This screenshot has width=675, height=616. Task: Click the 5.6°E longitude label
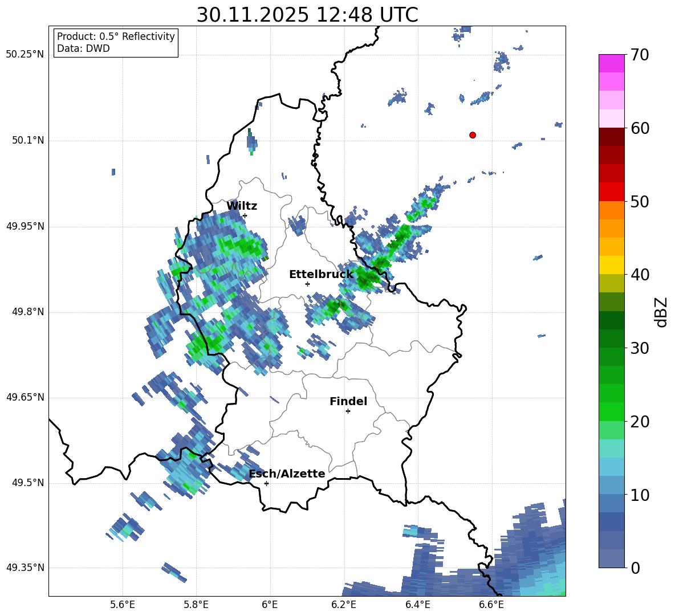(123, 605)
